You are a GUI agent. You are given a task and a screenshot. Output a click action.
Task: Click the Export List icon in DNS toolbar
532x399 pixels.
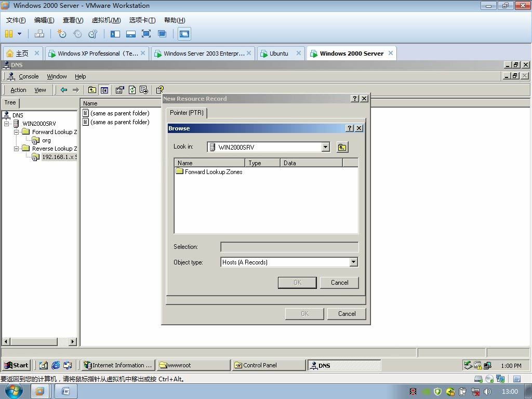(x=144, y=90)
